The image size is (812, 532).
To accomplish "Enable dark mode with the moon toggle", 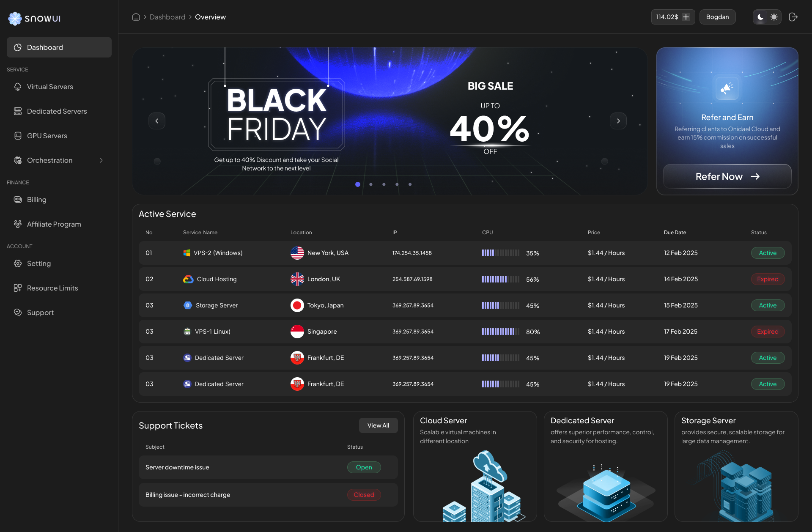I will 760,17.
